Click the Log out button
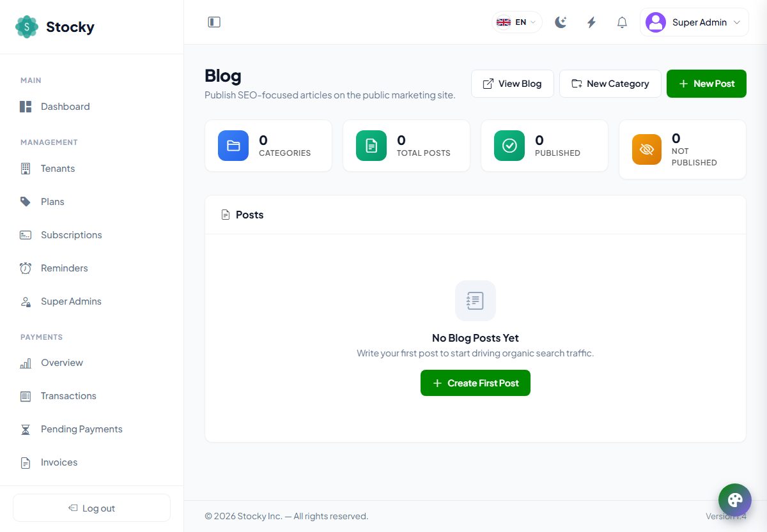Viewport: 767px width, 532px height. [91, 508]
